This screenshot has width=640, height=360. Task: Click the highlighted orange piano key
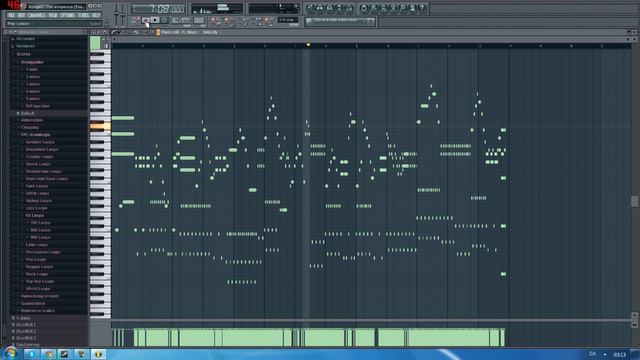coord(100,126)
